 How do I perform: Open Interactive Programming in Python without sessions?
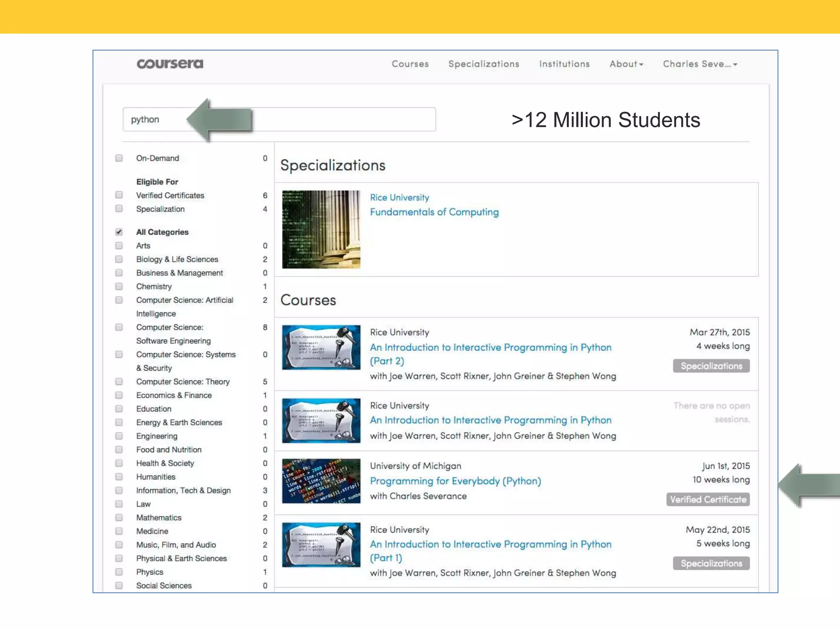pyautogui.click(x=491, y=420)
